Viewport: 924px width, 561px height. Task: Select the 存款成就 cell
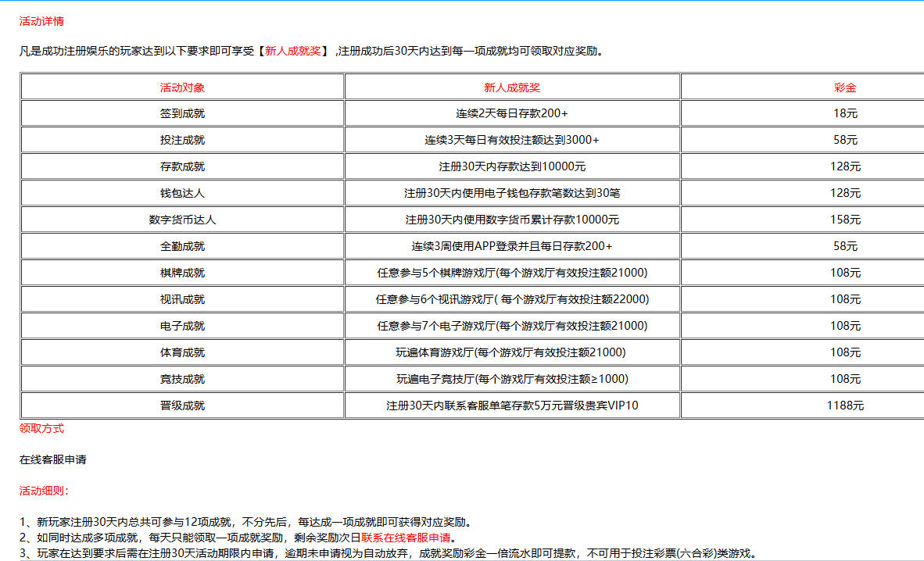182,166
